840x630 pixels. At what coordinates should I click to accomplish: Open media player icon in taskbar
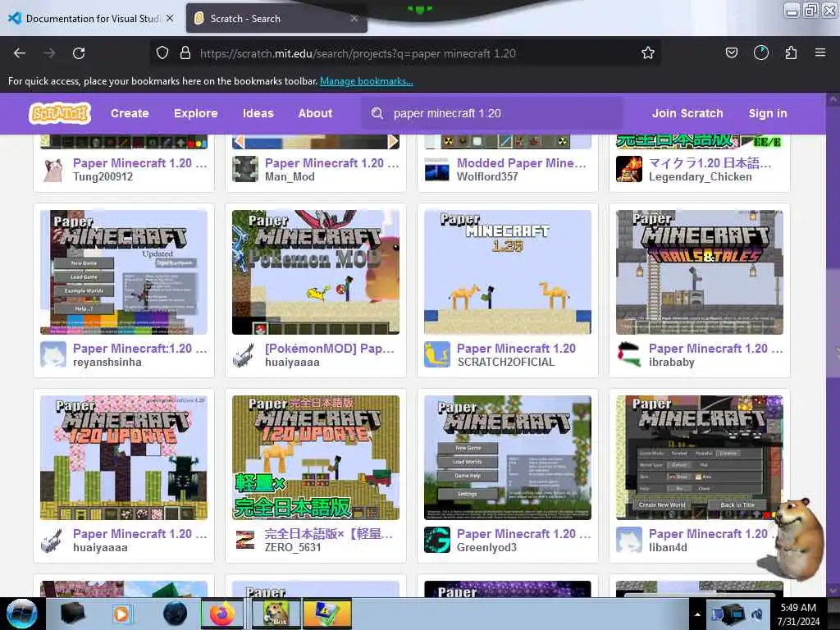click(121, 614)
